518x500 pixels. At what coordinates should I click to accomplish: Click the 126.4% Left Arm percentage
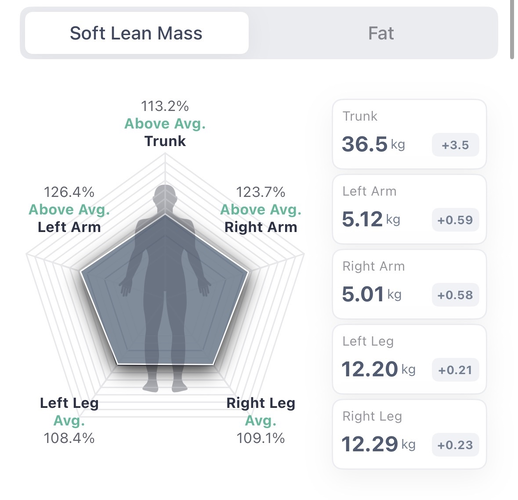tap(69, 192)
